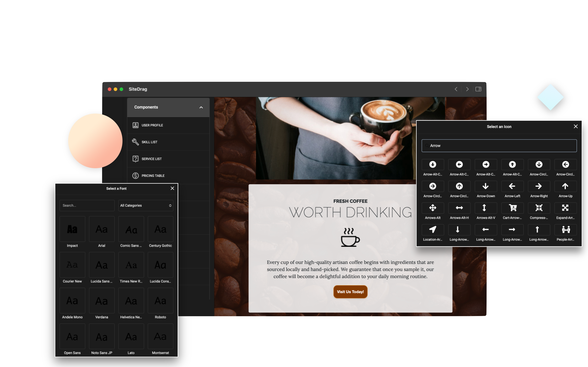Screen dimensions: 588x367
Task: Toggle the sidebar panel in the title bar
Action: (478, 89)
